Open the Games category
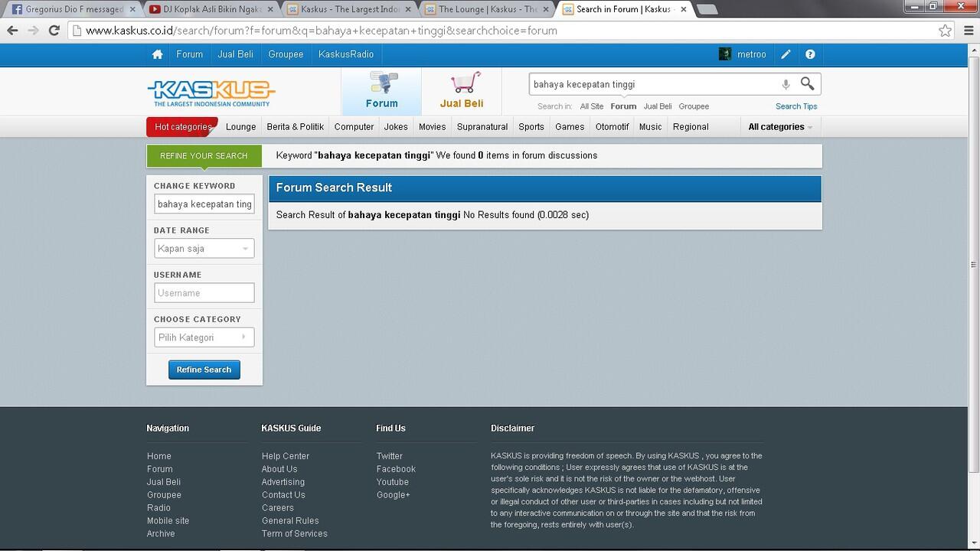980x551 pixels. (x=570, y=127)
